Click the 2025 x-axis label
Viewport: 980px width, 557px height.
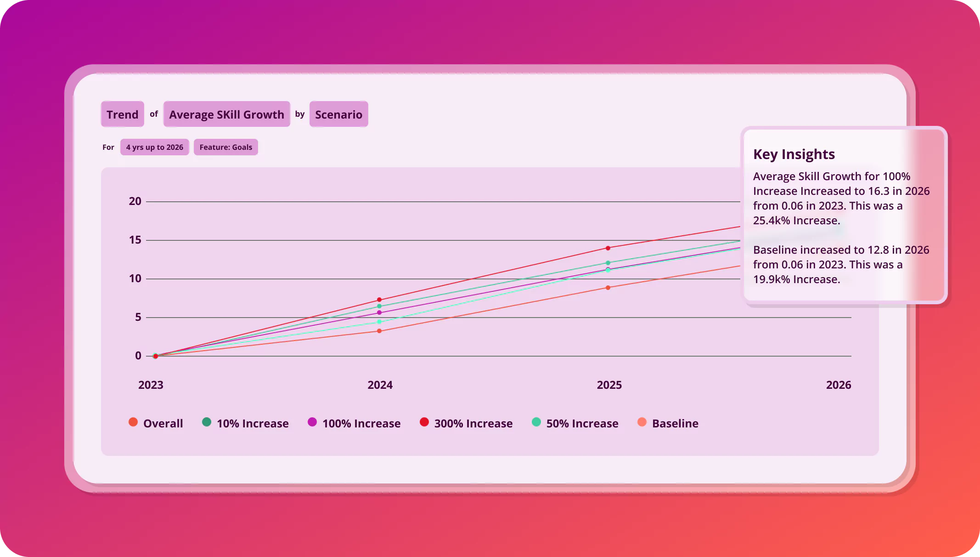pos(609,385)
